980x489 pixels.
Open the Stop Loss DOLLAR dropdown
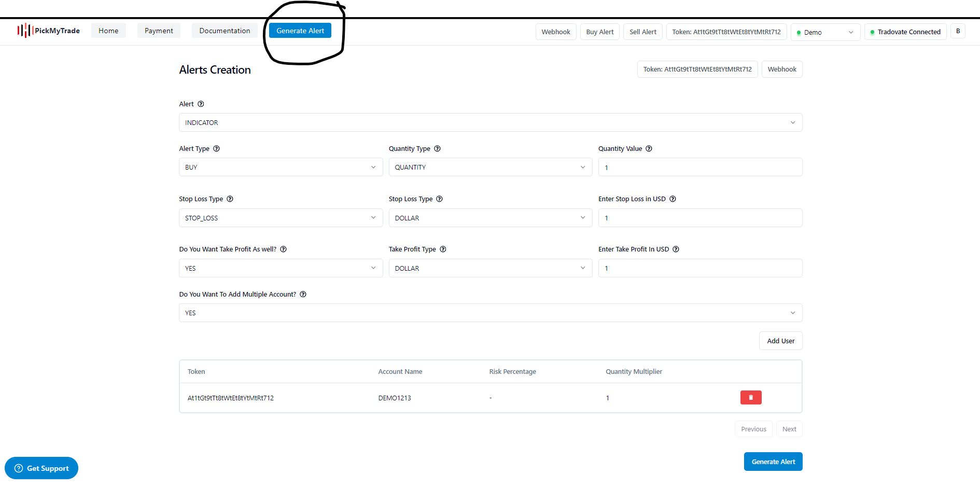tap(491, 218)
